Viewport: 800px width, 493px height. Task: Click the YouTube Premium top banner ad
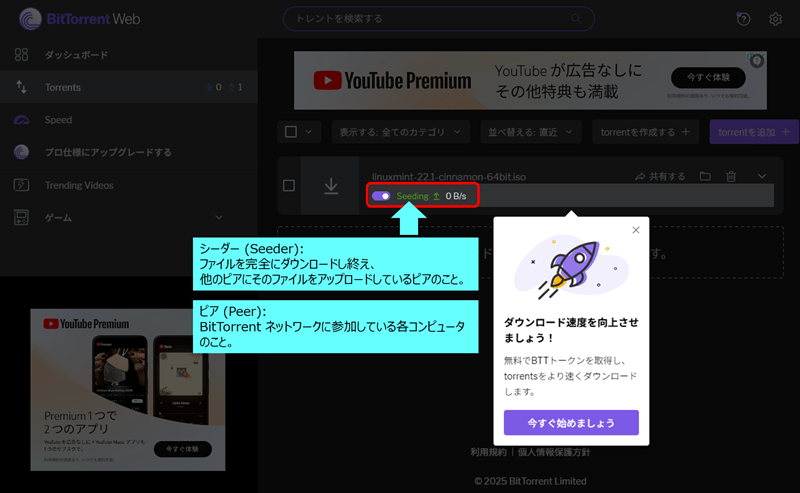(530, 80)
